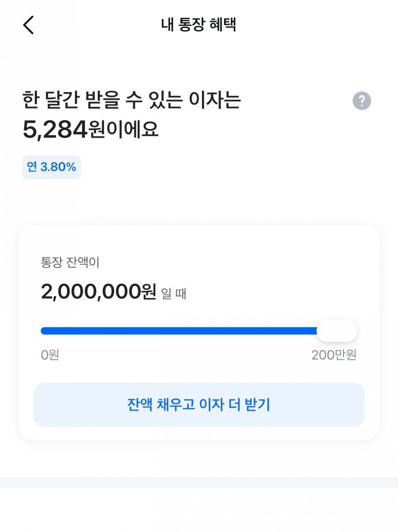
Task: Click the blue filled slider track
Action: (x=179, y=331)
